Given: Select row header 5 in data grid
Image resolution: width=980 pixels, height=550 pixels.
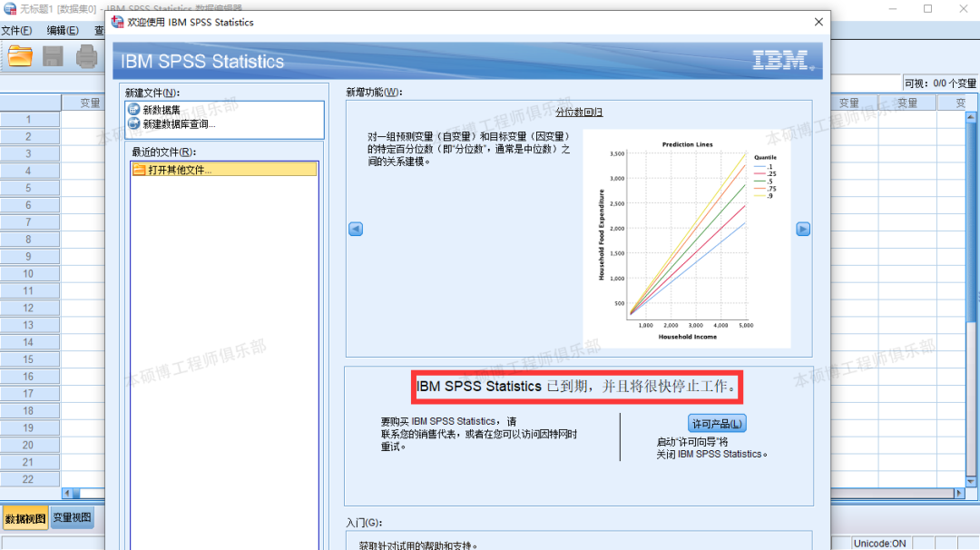Looking at the screenshot, I should tap(30, 188).
